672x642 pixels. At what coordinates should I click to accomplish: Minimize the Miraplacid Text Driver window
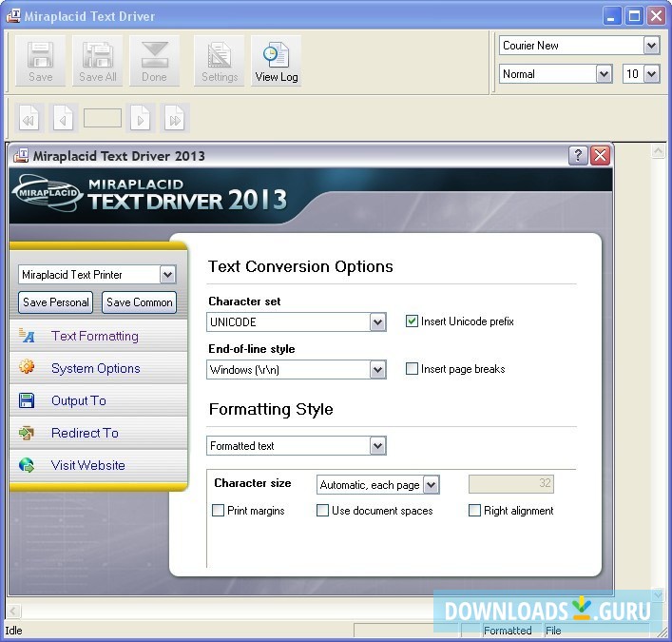pos(611,16)
